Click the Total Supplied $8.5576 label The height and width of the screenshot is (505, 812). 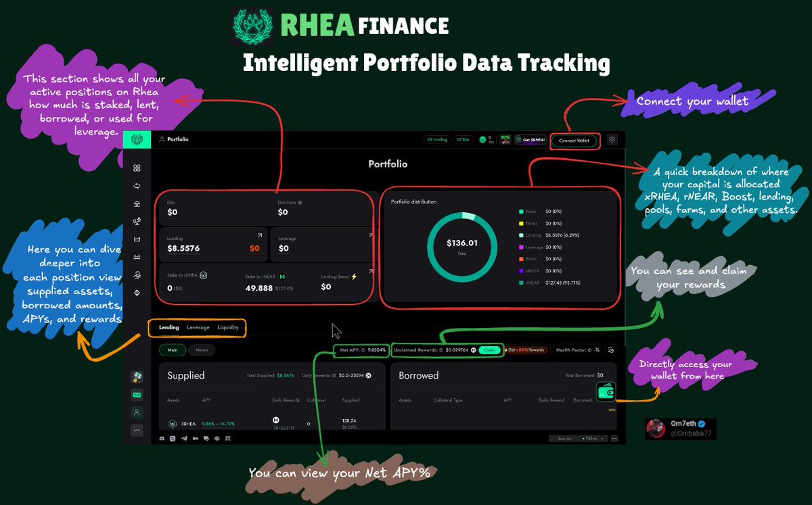[x=270, y=375]
